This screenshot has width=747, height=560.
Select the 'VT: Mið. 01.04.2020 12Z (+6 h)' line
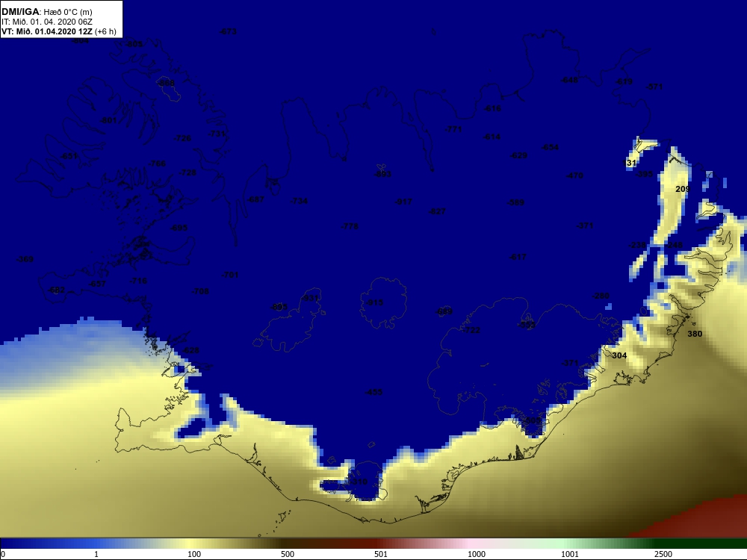pos(58,32)
